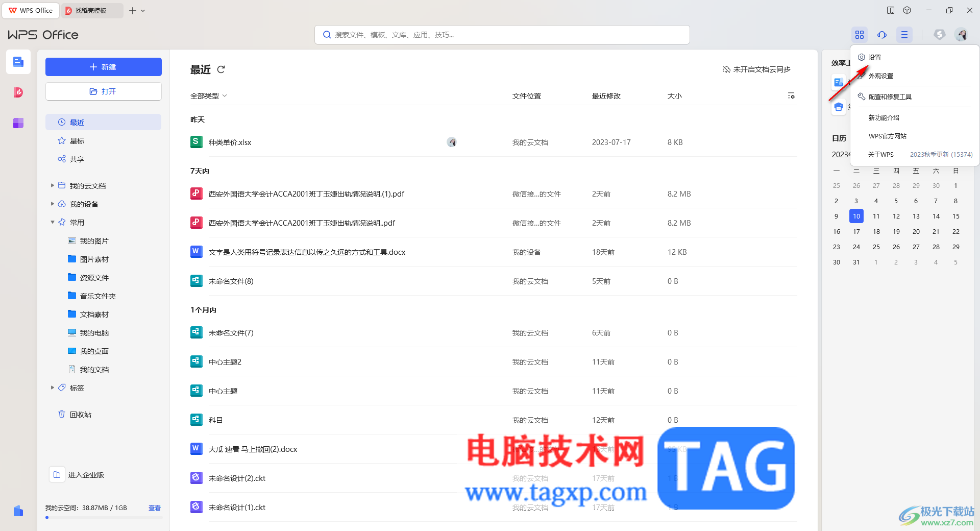980x531 pixels.
Task: Click the split window layout icon
Action: coord(891,10)
